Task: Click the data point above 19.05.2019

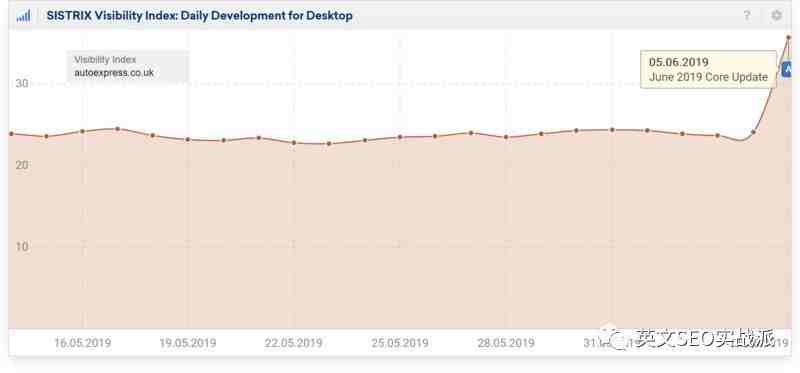Action: pyautogui.click(x=188, y=139)
